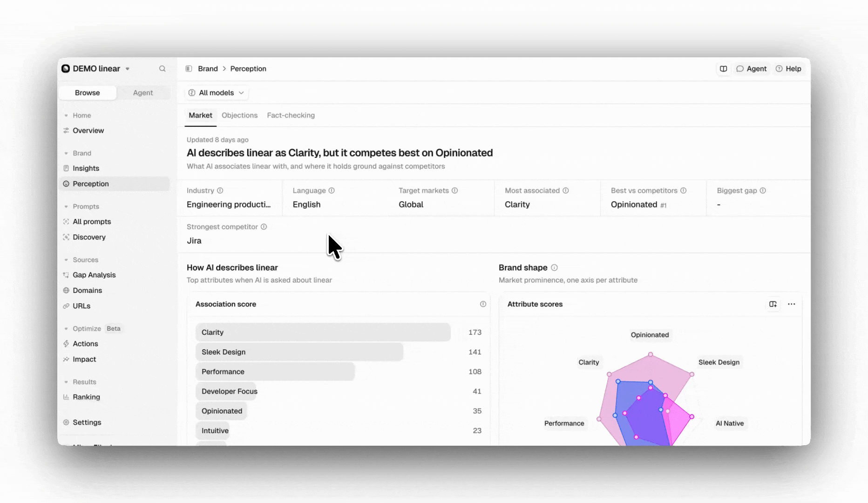Switch to the Objections tab
The height and width of the screenshot is (503, 868).
coord(239,116)
